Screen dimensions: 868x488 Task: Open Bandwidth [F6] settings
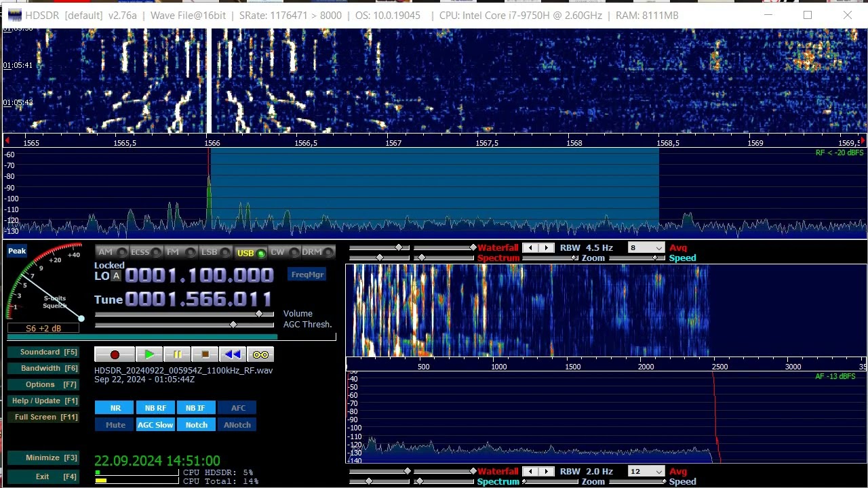point(43,368)
